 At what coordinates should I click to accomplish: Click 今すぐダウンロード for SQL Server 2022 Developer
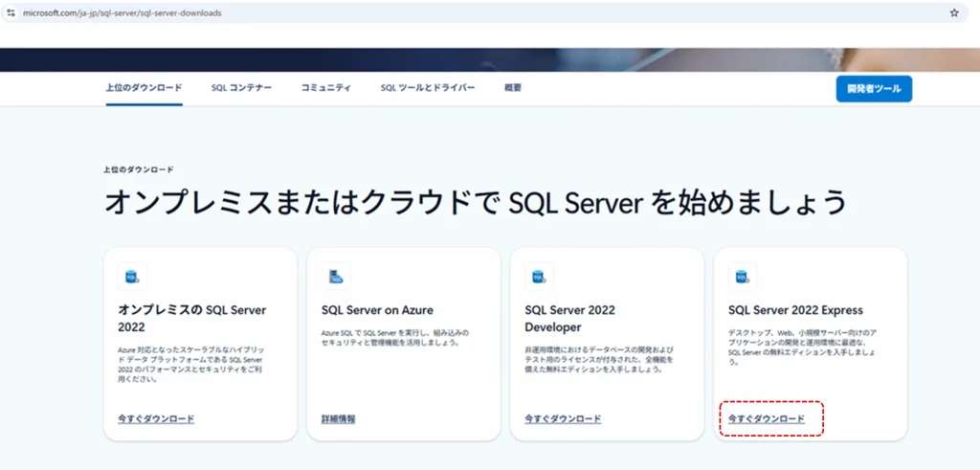[x=563, y=419]
